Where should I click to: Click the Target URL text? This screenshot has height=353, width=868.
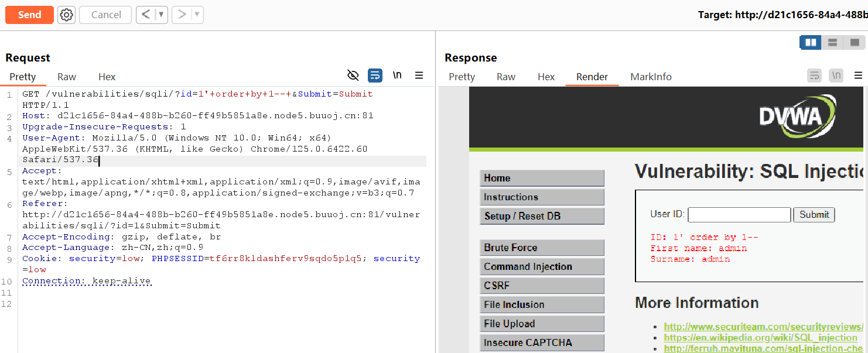click(x=782, y=15)
